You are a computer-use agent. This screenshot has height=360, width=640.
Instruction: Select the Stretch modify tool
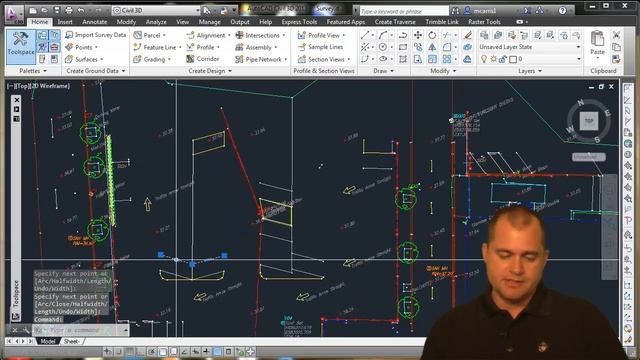coord(418,60)
